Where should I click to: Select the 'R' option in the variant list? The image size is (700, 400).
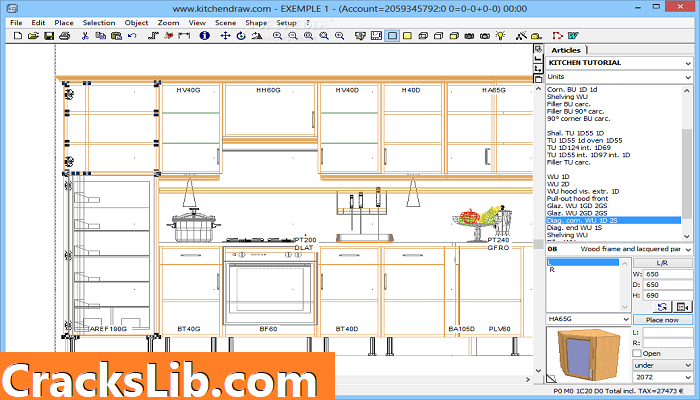click(x=552, y=270)
